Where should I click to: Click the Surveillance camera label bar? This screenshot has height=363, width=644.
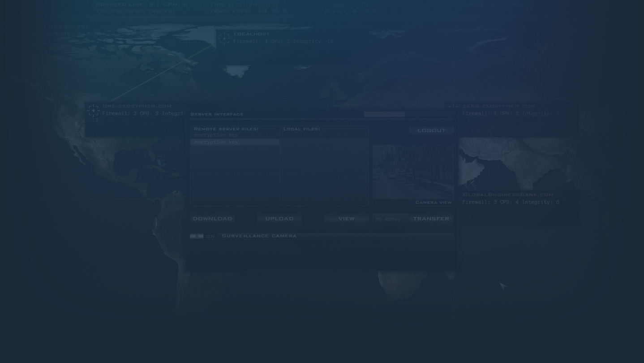tap(336, 236)
